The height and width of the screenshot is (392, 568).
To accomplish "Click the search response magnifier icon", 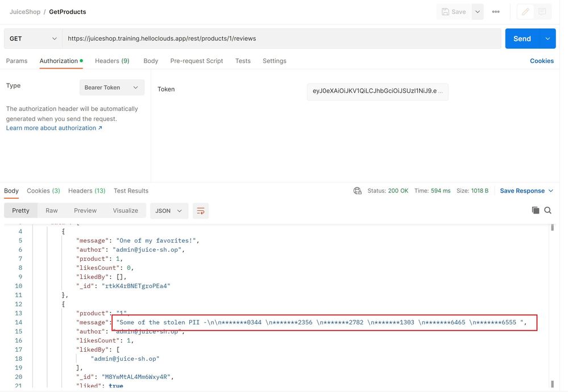I will pyautogui.click(x=548, y=210).
